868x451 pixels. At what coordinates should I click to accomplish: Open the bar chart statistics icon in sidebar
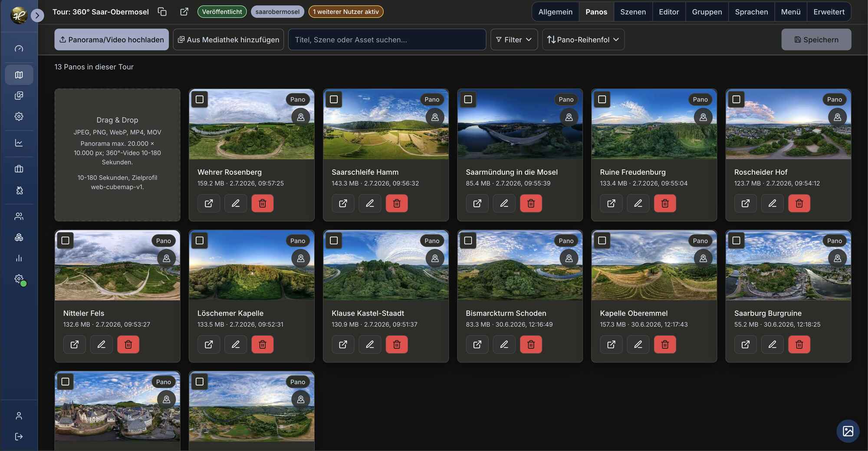click(x=19, y=258)
